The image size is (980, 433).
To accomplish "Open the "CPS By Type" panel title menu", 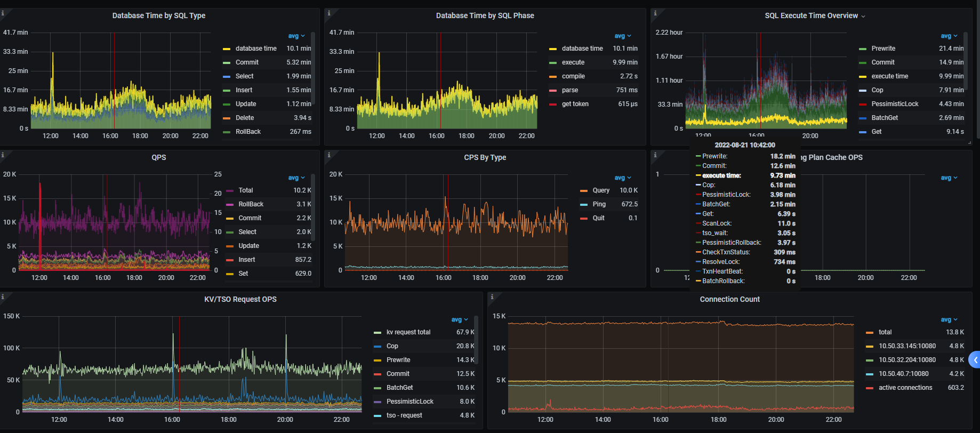I will (x=485, y=157).
